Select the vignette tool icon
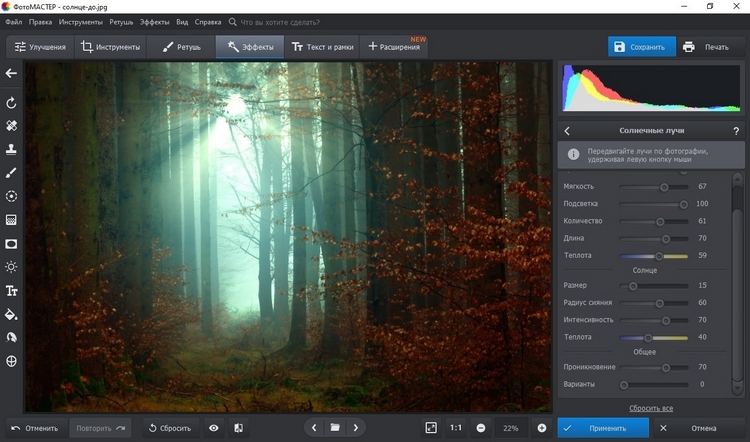Viewport: 750px width, 442px height. (12, 243)
